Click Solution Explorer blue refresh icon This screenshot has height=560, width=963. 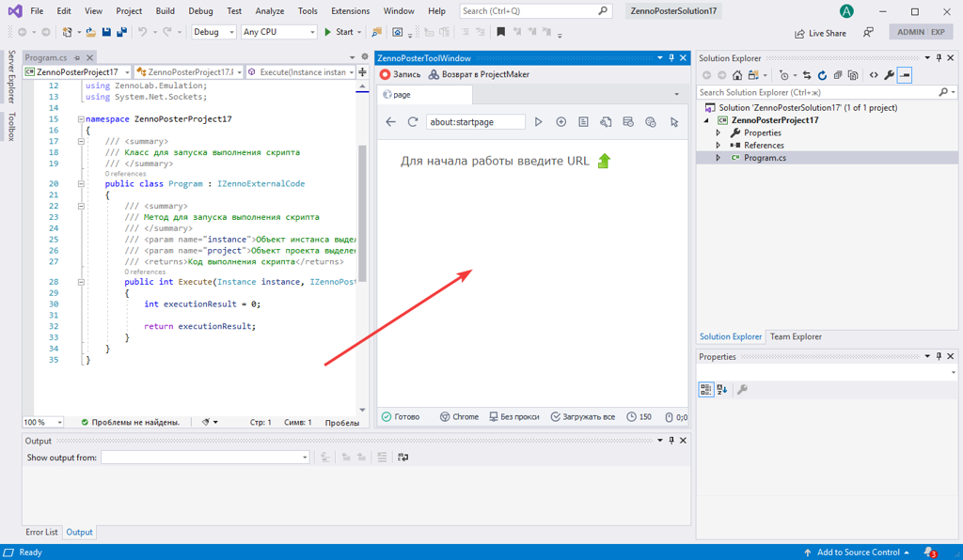(822, 75)
